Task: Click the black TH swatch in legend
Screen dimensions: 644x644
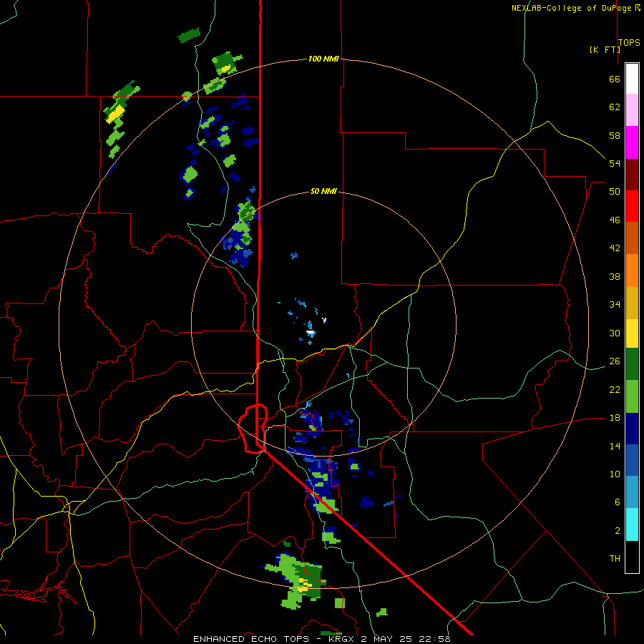Action: (x=632, y=557)
